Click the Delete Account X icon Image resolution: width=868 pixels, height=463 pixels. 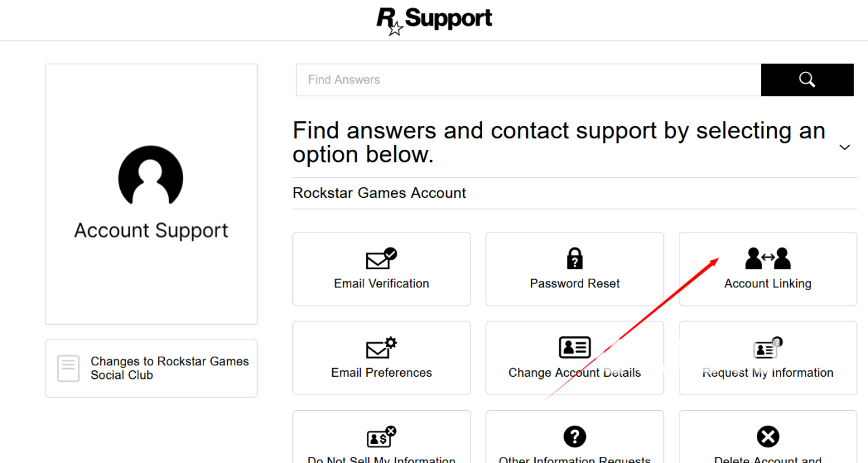click(x=768, y=437)
